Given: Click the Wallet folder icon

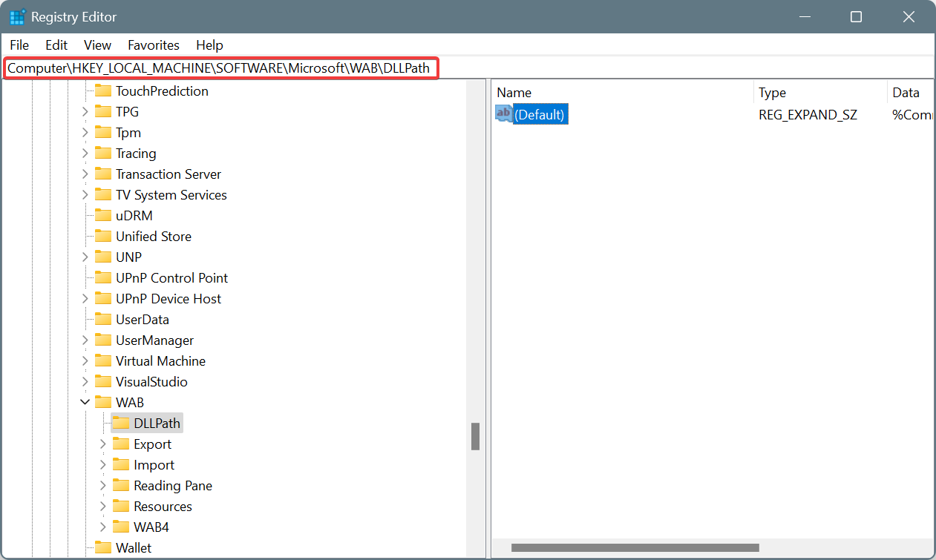Looking at the screenshot, I should [x=103, y=548].
